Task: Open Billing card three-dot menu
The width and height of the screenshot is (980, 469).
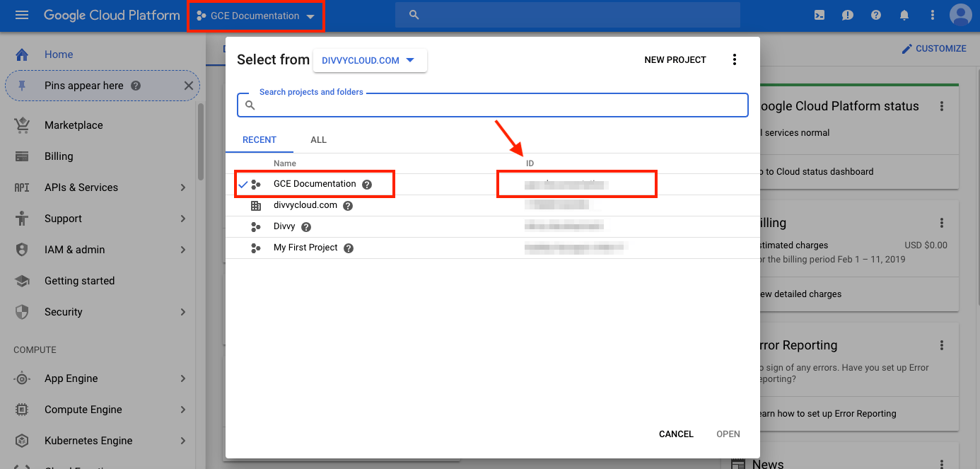Action: coord(942,223)
